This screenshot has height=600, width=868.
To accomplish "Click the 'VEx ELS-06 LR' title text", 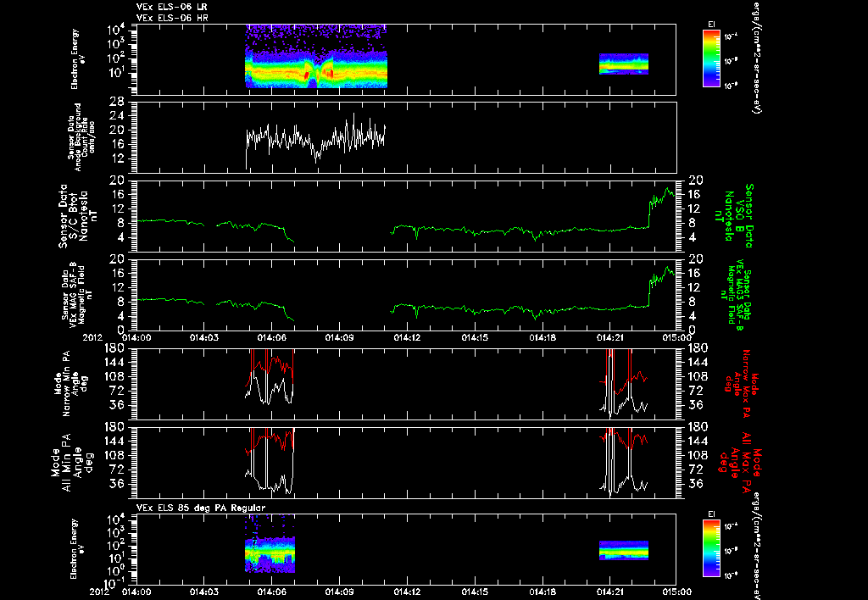I will 171,7.
